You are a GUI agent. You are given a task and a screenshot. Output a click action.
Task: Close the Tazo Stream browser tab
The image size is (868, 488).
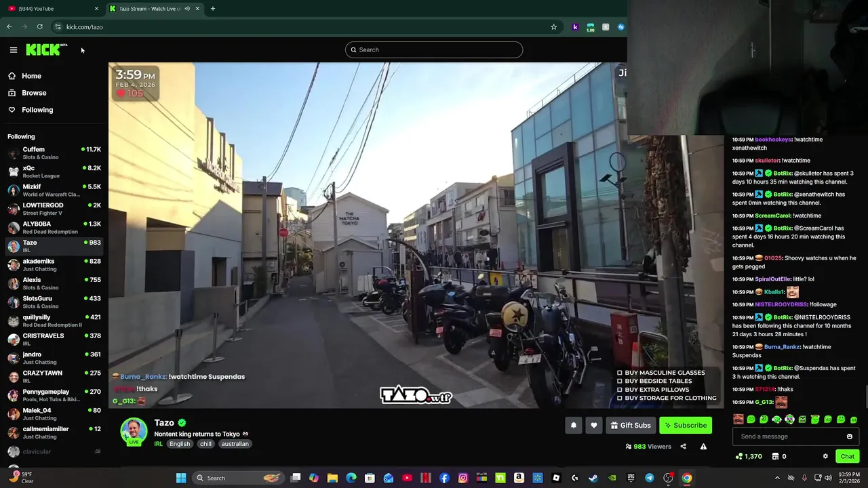coord(197,9)
